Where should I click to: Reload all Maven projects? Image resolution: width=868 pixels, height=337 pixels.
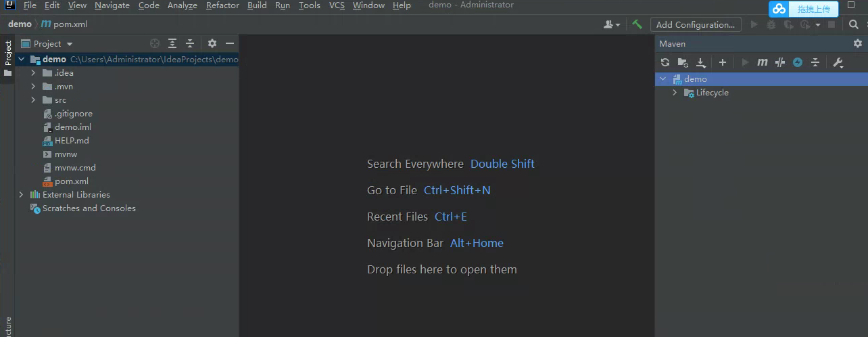point(665,62)
